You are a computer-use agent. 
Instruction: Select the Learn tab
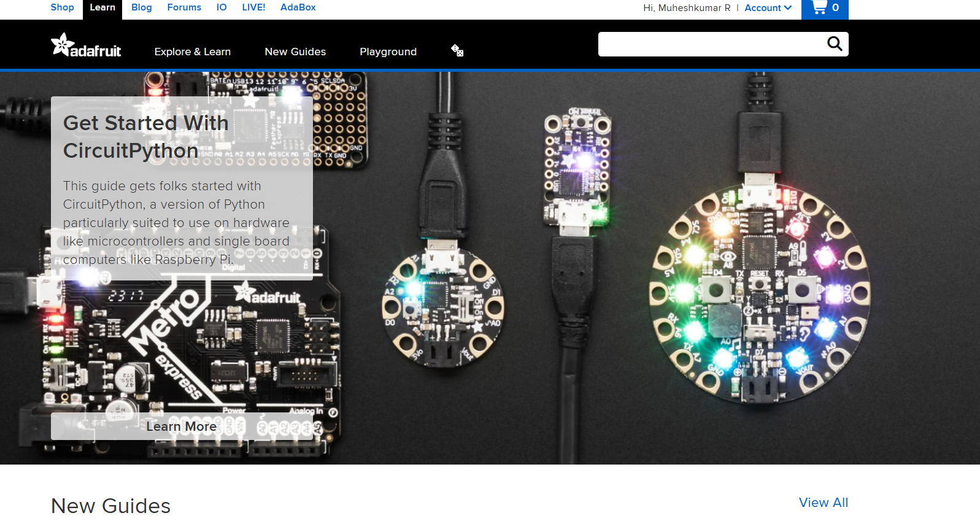(x=102, y=8)
